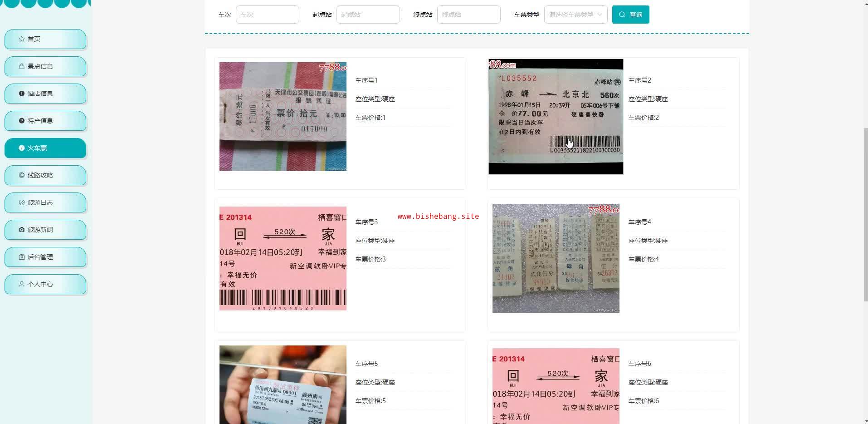Screen dimensions: 868x424
Task: Click 车票价格:5 text
Action: (x=371, y=401)
